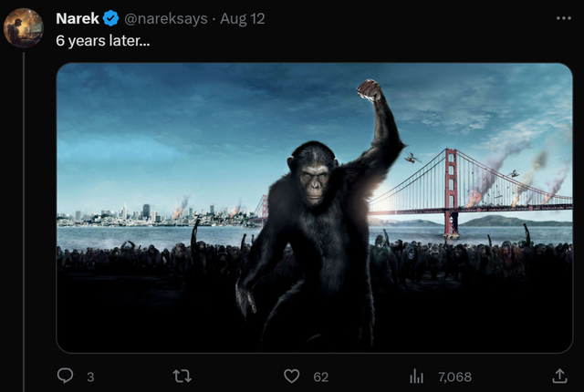The image size is (584, 392).
Task: Open the view analytics bar chart icon
Action: [416, 377]
